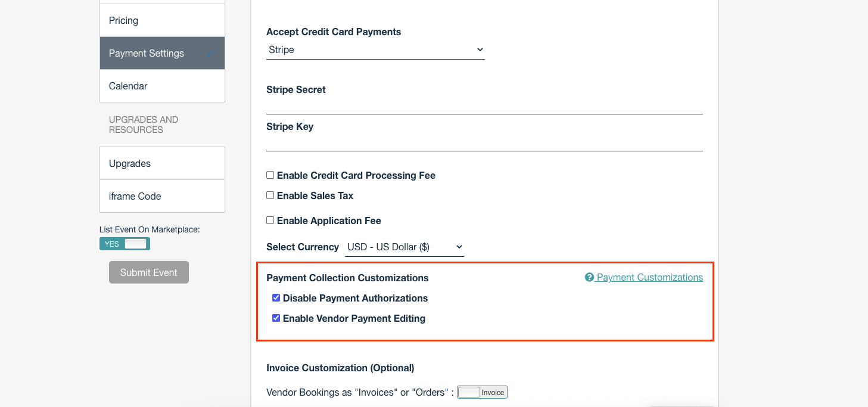Select the Payment Settings sidebar item

tap(162, 53)
